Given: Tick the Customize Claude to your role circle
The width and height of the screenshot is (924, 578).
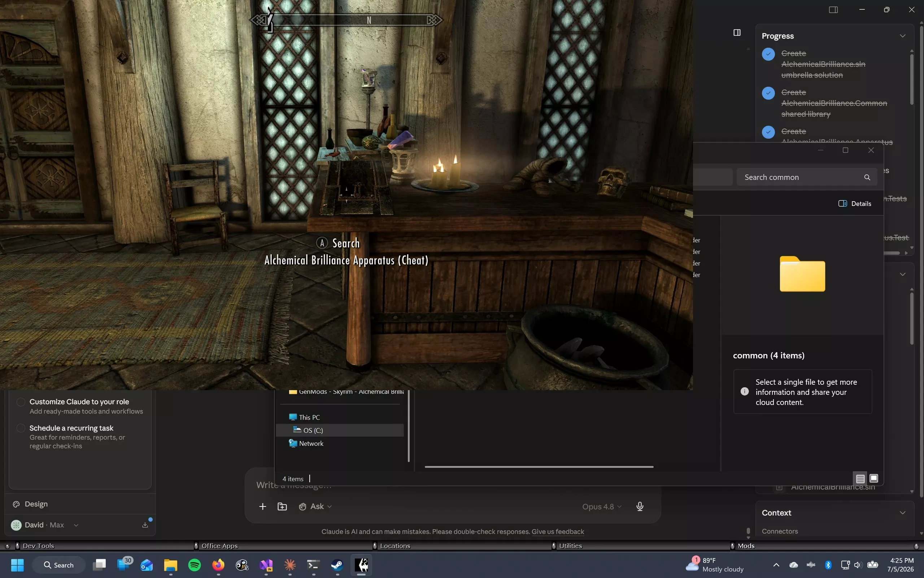Looking at the screenshot, I should click(21, 402).
